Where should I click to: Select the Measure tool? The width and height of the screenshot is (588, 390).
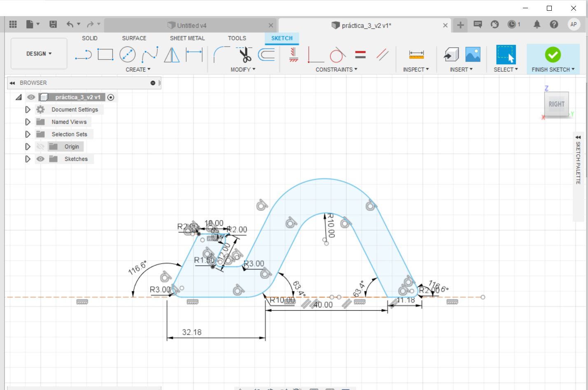click(x=416, y=54)
